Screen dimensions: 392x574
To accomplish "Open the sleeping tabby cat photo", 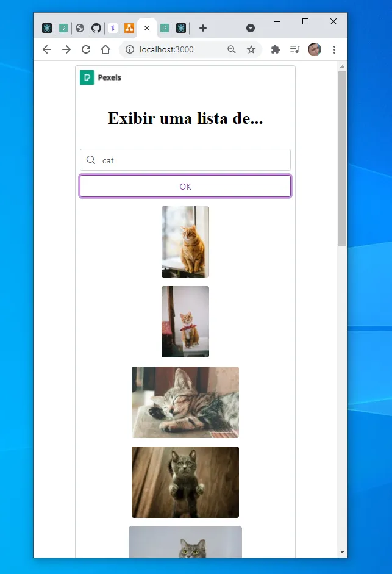I will click(185, 402).
